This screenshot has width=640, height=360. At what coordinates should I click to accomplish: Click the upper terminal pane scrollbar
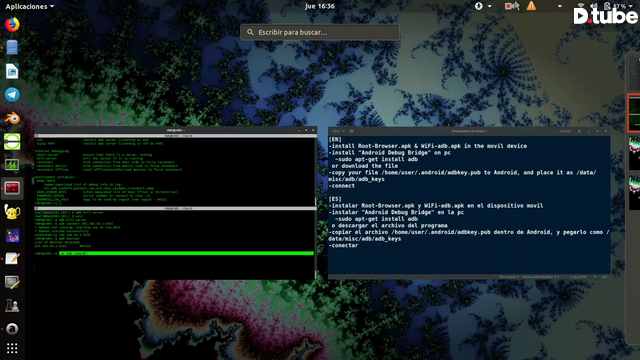click(316, 202)
